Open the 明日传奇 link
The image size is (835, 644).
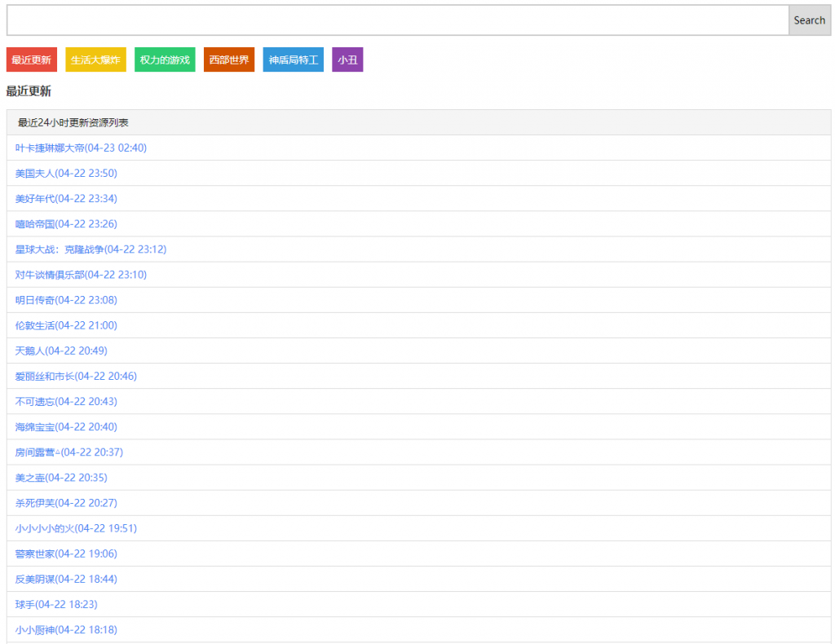(x=66, y=300)
